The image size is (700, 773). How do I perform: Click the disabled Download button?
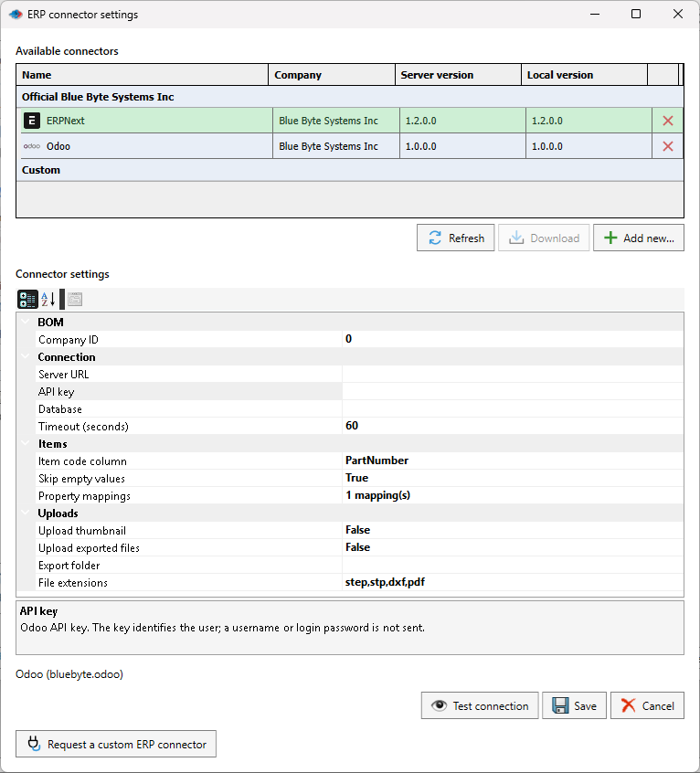coord(544,238)
